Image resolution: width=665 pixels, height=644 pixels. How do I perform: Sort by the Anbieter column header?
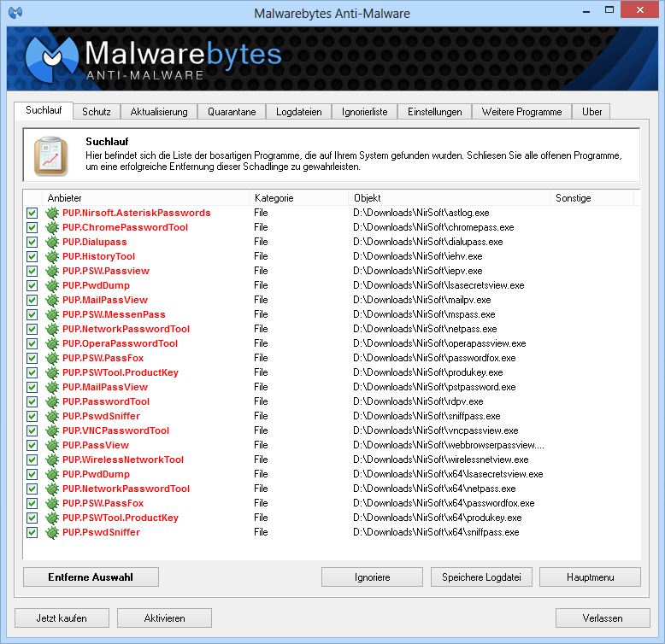point(145,198)
